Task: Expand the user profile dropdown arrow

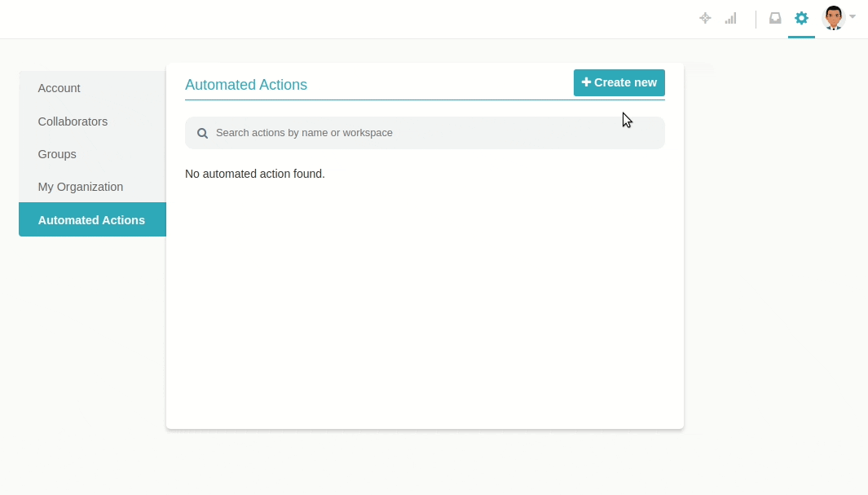Action: click(853, 16)
